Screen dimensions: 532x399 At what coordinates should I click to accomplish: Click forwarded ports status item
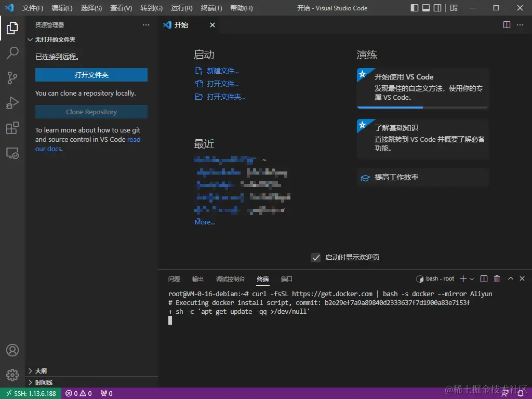[107, 394]
